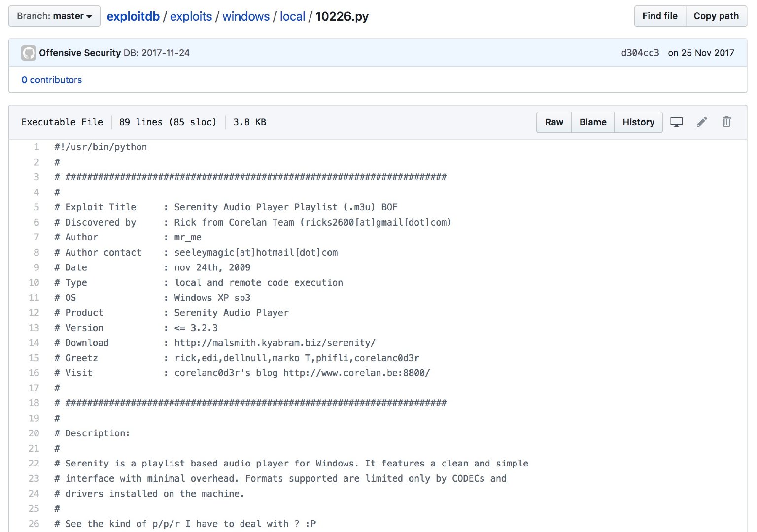This screenshot has height=532, width=757.
Task: View file History
Action: [x=638, y=122]
